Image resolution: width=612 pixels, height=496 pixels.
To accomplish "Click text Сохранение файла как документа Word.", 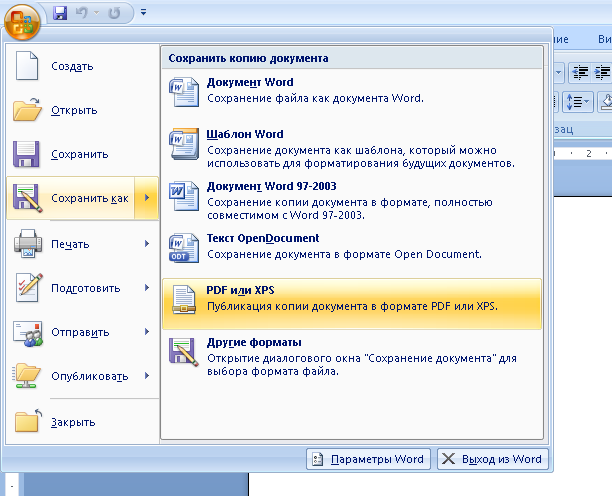I will (315, 98).
